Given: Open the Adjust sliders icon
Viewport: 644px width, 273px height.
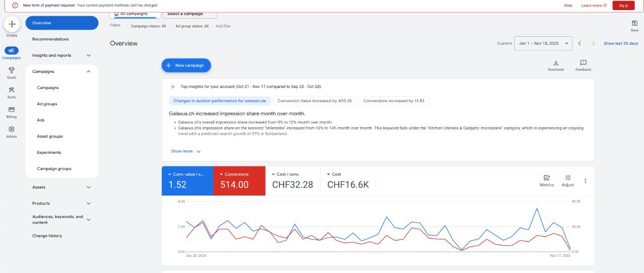Looking at the screenshot, I should pyautogui.click(x=568, y=177).
